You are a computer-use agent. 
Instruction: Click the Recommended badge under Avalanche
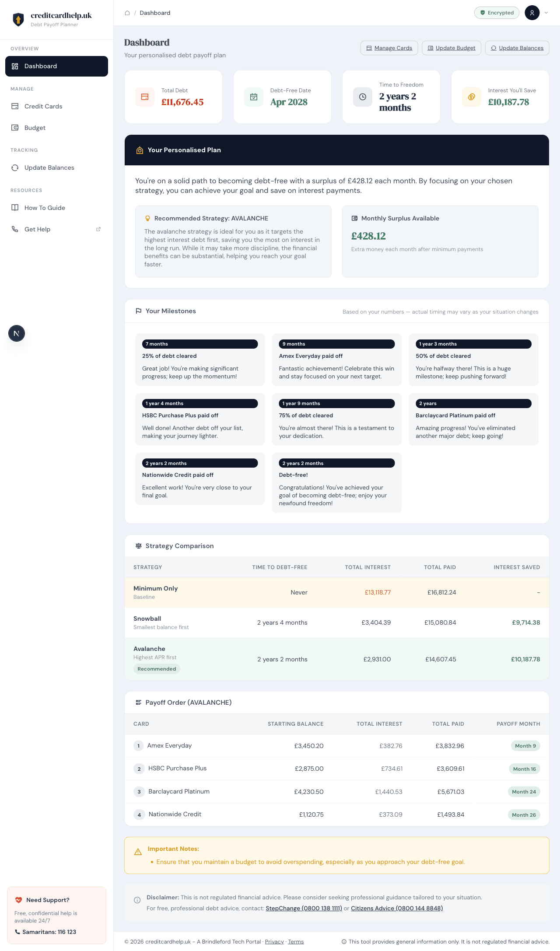[157, 669]
